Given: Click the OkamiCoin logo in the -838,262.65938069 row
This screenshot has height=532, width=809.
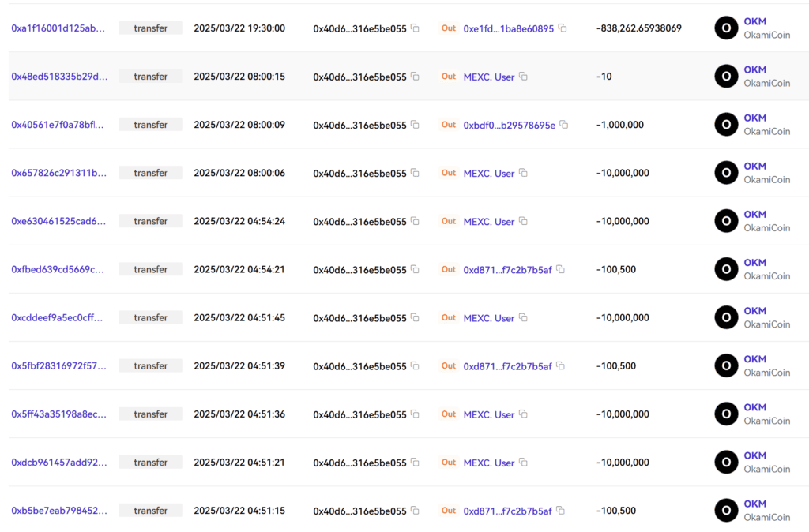Looking at the screenshot, I should point(726,28).
